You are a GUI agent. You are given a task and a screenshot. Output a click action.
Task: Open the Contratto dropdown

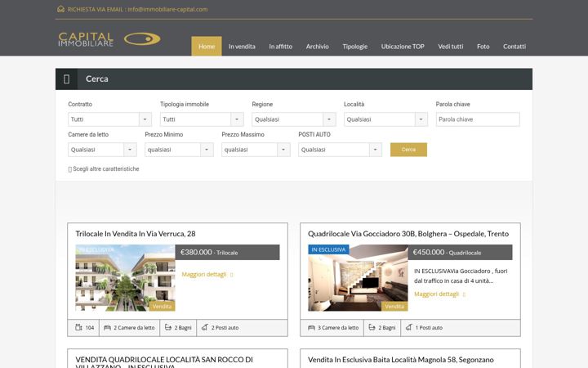click(x=110, y=119)
